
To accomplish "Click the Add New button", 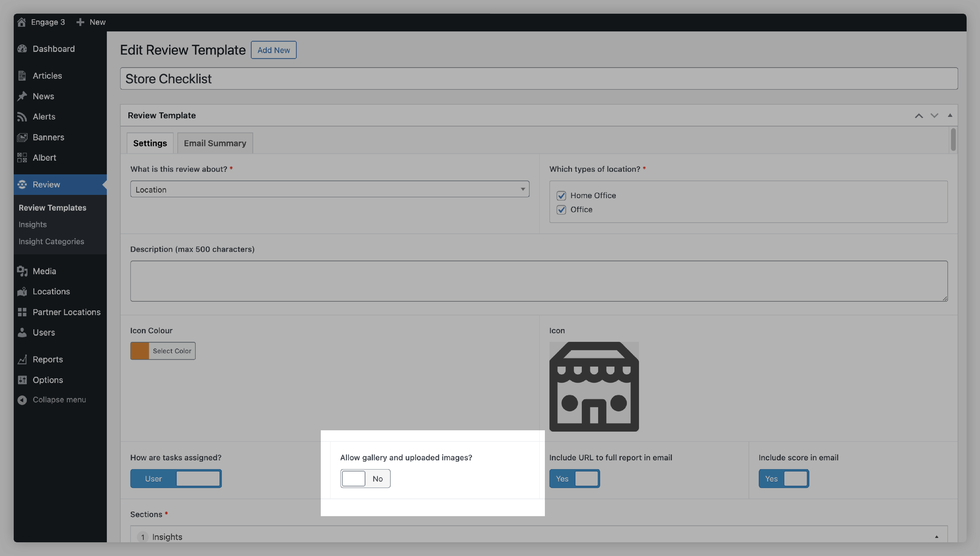I will coord(273,50).
